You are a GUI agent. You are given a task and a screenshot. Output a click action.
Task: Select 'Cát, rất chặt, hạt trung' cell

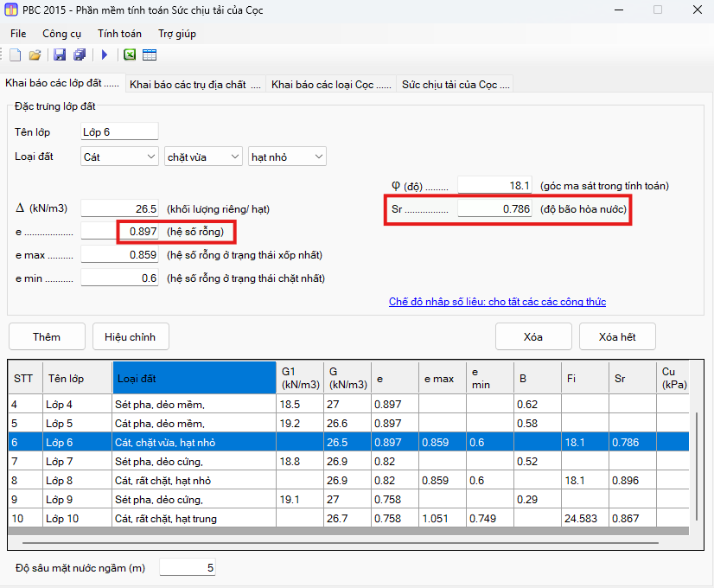tap(194, 518)
